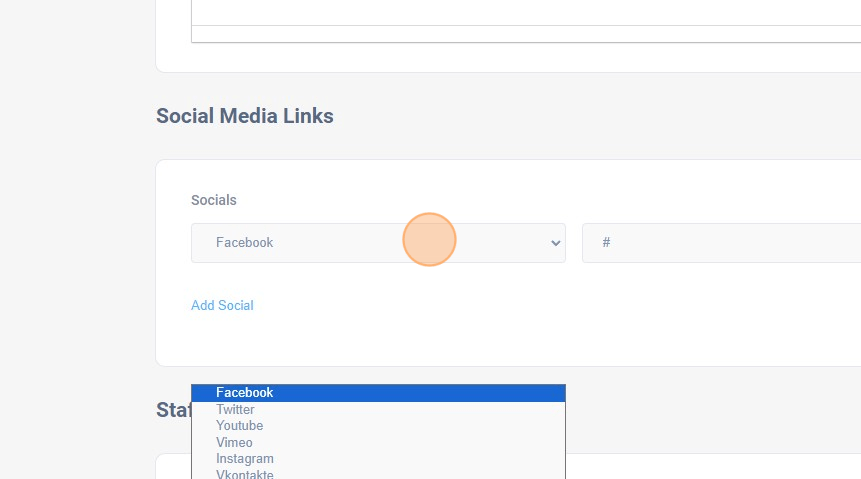Click the card panel beneath Staff heading
861x479 pixels.
tap(700, 468)
